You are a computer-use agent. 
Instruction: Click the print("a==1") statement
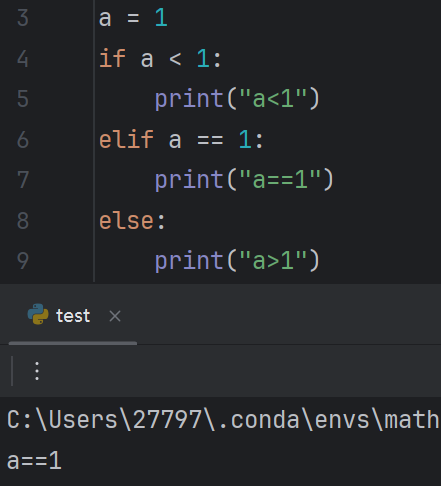tap(244, 180)
